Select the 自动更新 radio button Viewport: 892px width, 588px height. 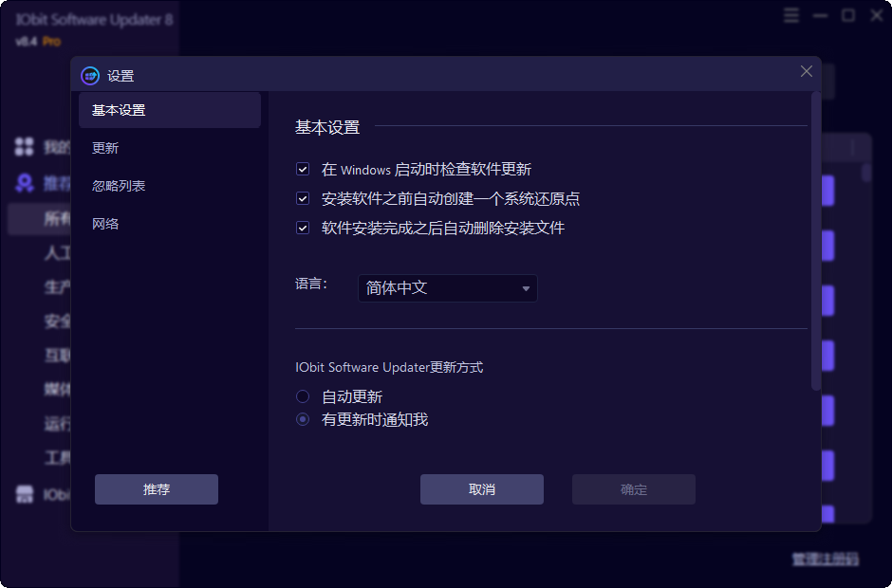coord(302,396)
